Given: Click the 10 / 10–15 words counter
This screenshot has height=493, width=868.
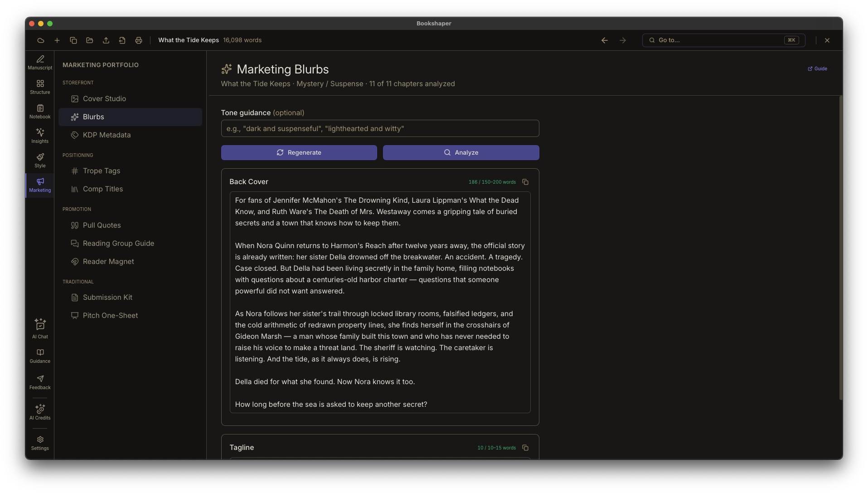Looking at the screenshot, I should tap(496, 448).
